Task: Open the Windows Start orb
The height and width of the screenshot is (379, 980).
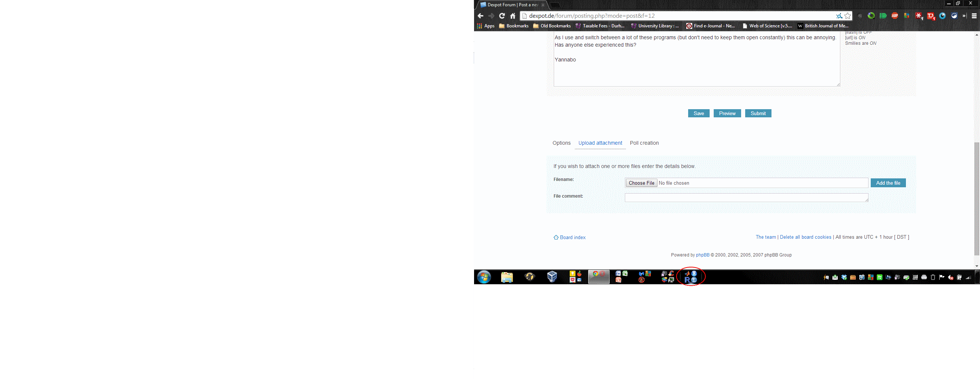Action: point(484,278)
